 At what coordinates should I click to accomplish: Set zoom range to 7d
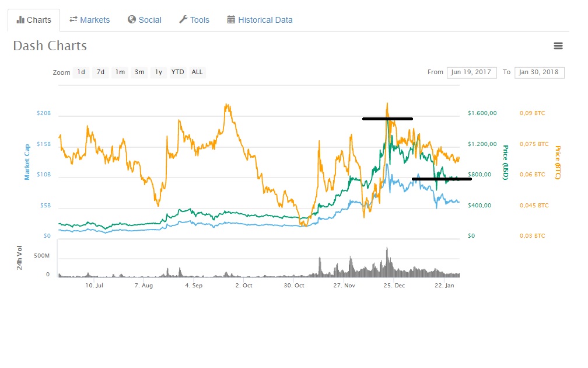coord(100,72)
